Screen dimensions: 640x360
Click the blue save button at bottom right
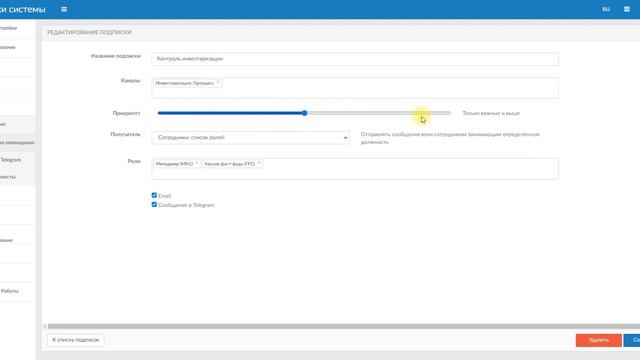point(632,340)
